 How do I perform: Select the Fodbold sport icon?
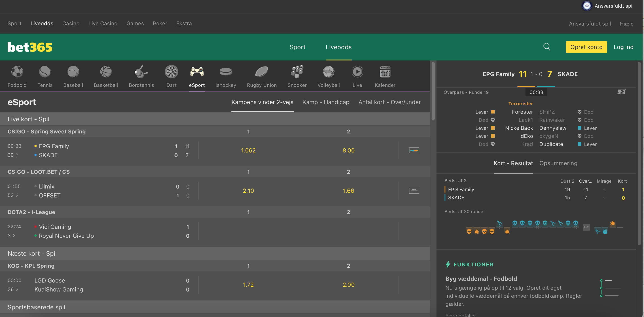click(x=17, y=72)
